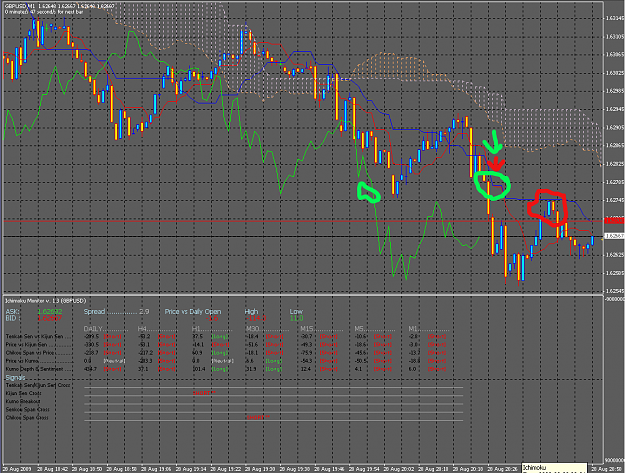Click the next bar countdown text

[x=44, y=12]
